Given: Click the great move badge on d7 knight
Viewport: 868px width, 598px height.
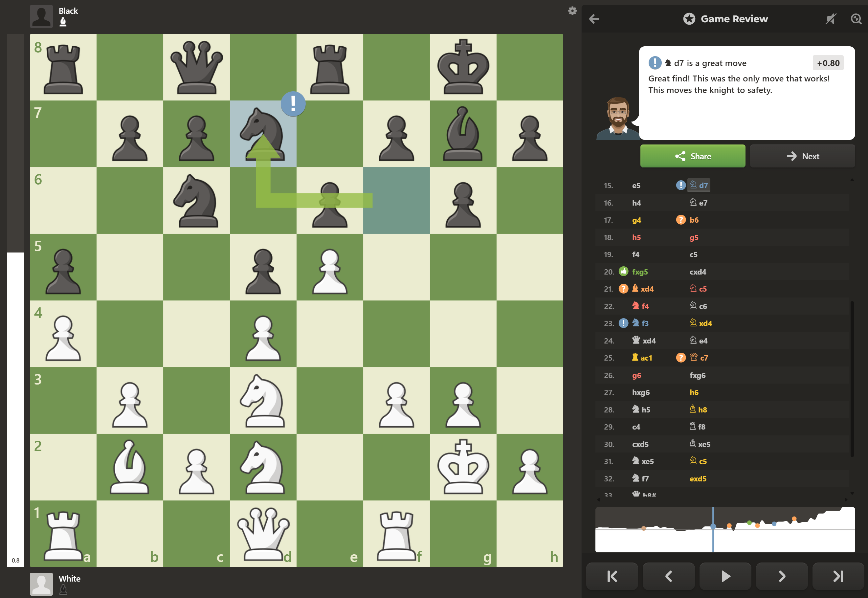Looking at the screenshot, I should coord(293,103).
